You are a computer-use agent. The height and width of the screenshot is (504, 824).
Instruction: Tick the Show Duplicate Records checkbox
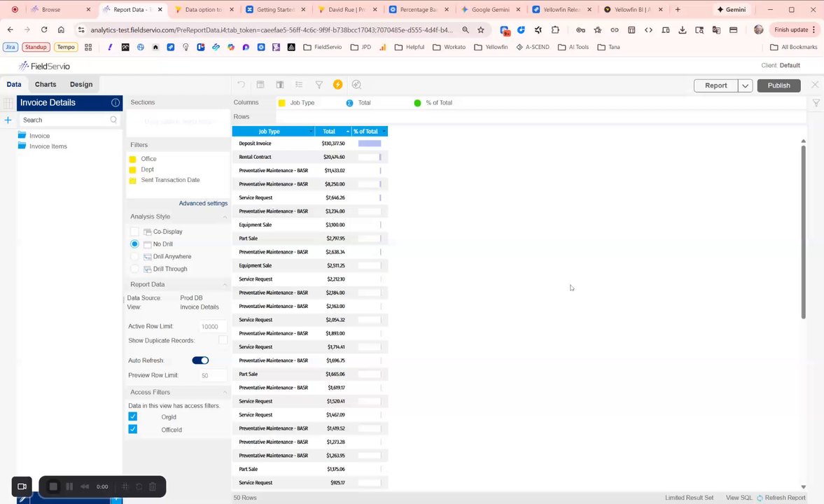[x=223, y=340]
